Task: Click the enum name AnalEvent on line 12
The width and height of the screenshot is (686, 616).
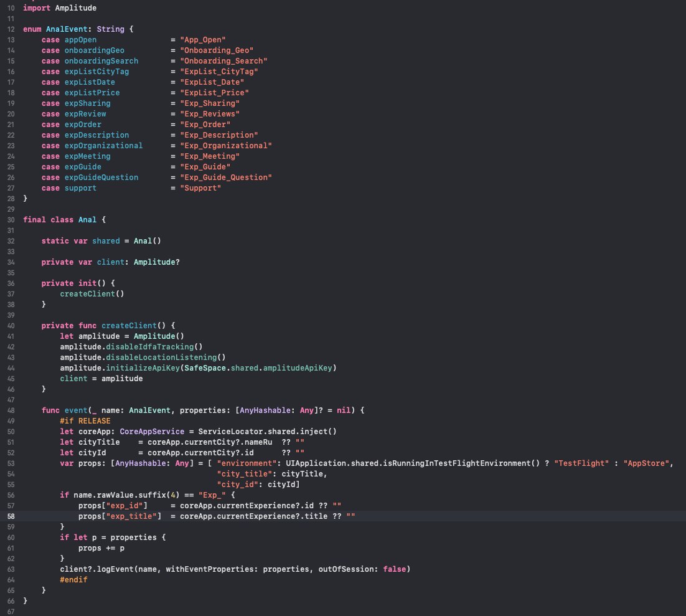Action: tap(67, 29)
